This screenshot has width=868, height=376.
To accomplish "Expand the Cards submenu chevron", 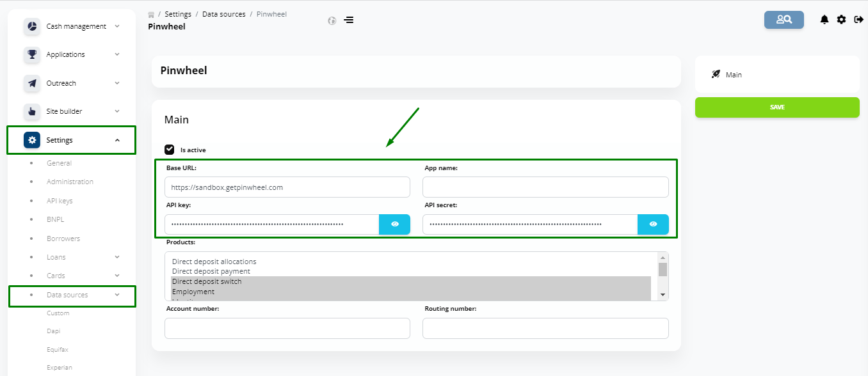I will (117, 276).
